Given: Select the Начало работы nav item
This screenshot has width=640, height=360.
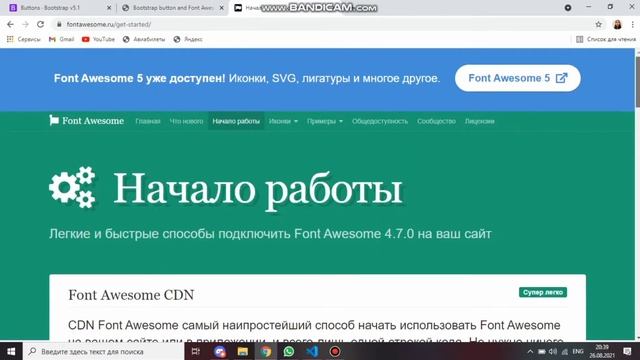Looking at the screenshot, I should pos(236,121).
